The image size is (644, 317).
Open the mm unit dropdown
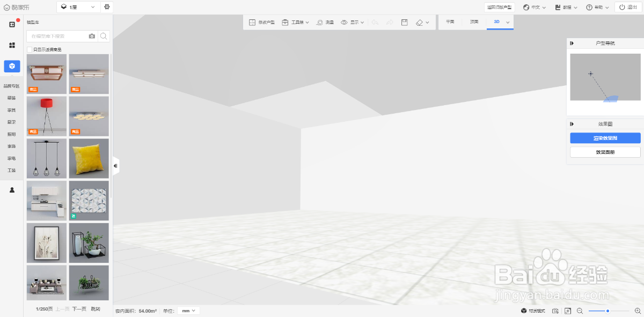pos(188,311)
